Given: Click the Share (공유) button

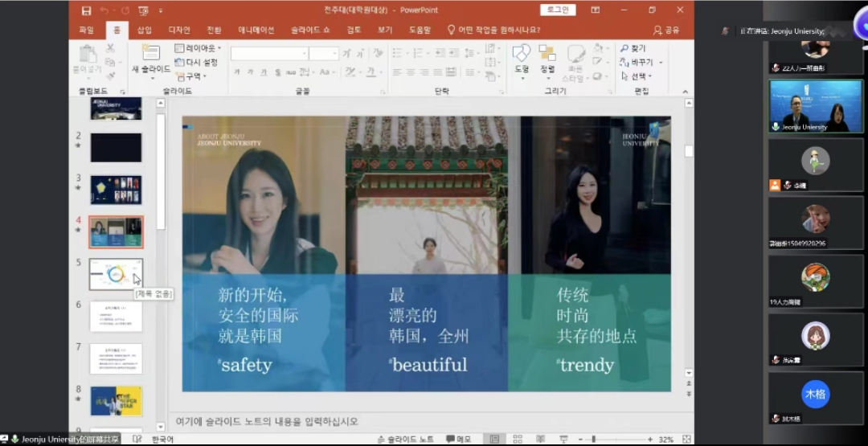Looking at the screenshot, I should 667,30.
